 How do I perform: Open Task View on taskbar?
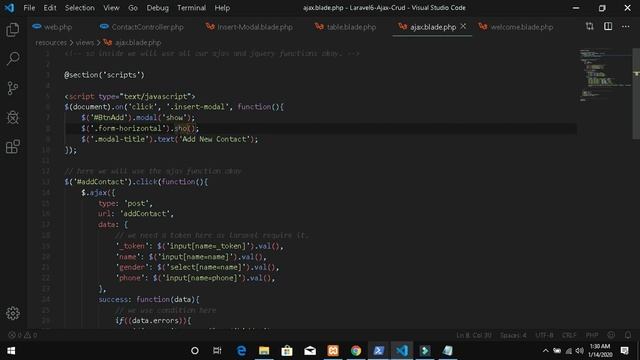pos(217,351)
